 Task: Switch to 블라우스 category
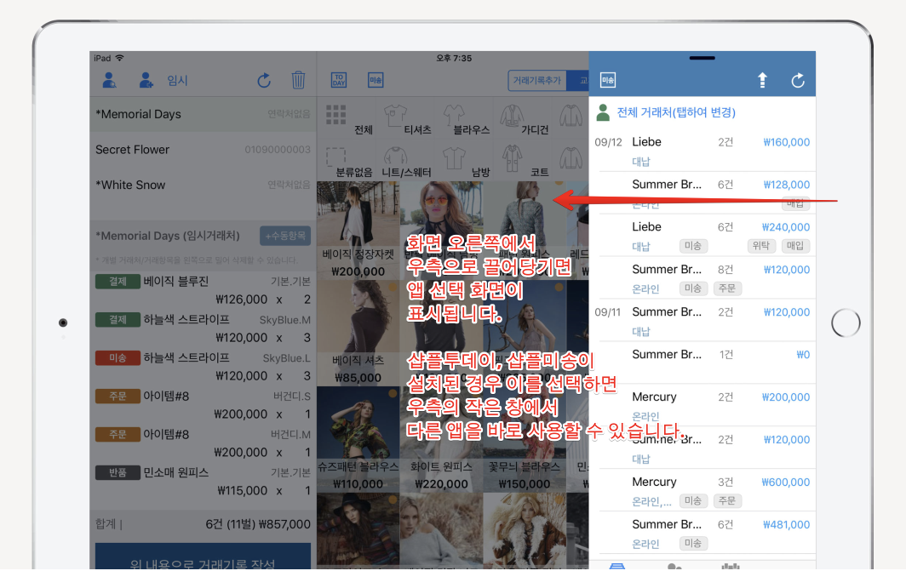pyautogui.click(x=456, y=120)
